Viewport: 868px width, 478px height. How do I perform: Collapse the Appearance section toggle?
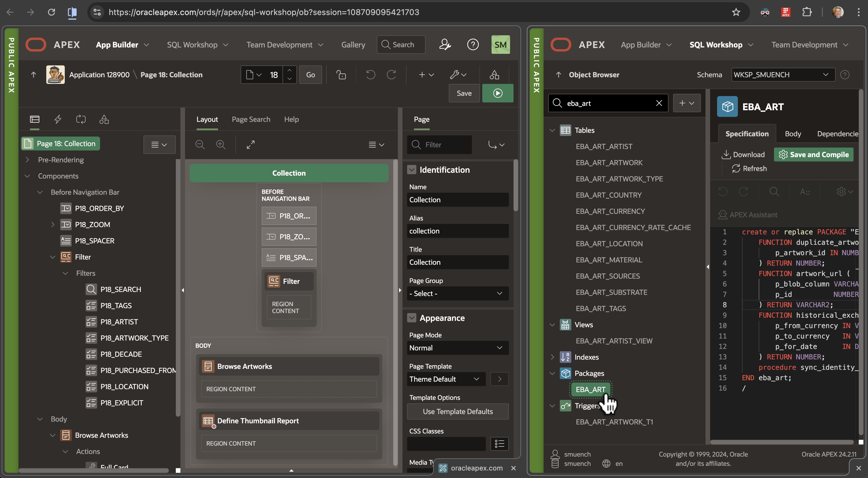tap(411, 318)
